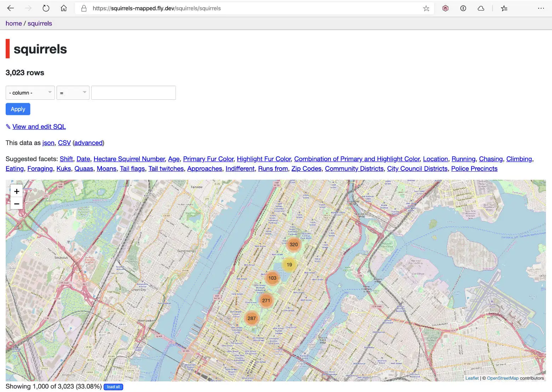Facet by Quaas
This screenshot has width=552, height=392.
[84, 169]
